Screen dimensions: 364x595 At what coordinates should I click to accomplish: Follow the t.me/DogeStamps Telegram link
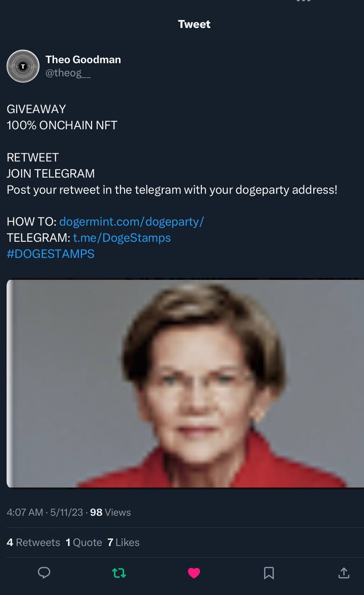click(x=122, y=238)
